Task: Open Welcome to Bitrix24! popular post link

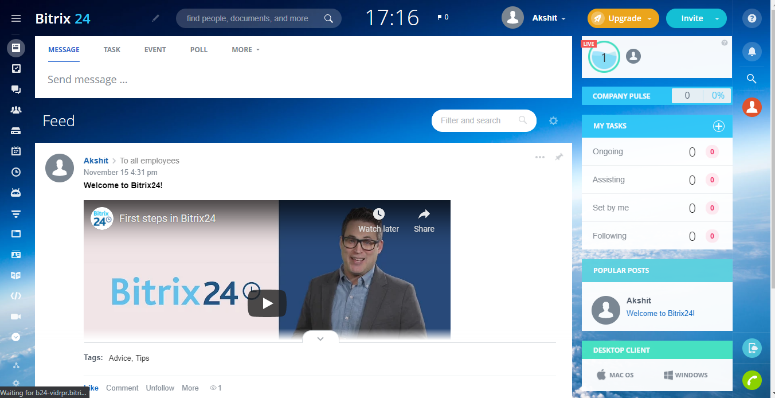Action: [x=660, y=313]
